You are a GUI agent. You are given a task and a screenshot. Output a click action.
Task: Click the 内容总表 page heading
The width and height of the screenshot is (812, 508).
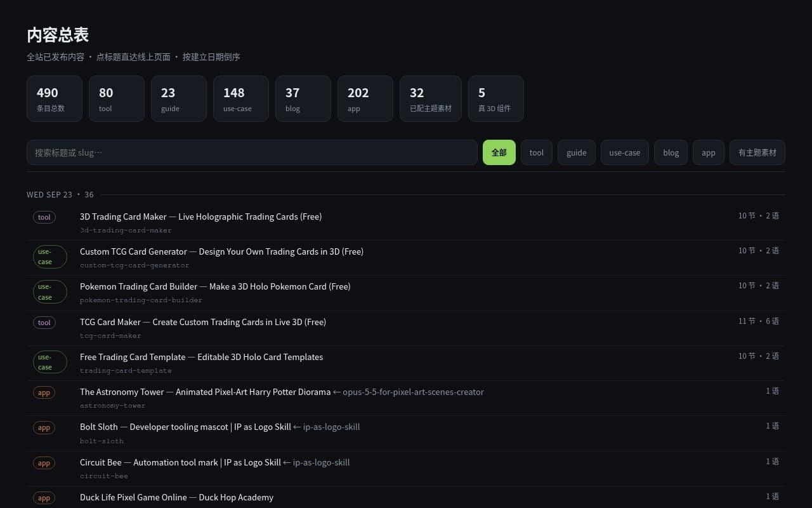pyautogui.click(x=58, y=34)
